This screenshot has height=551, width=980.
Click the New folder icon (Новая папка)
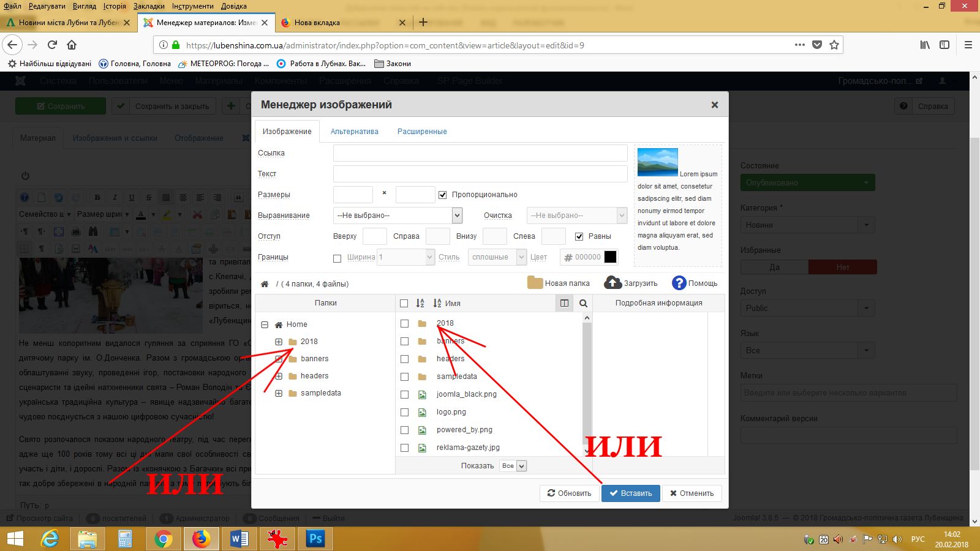[535, 283]
